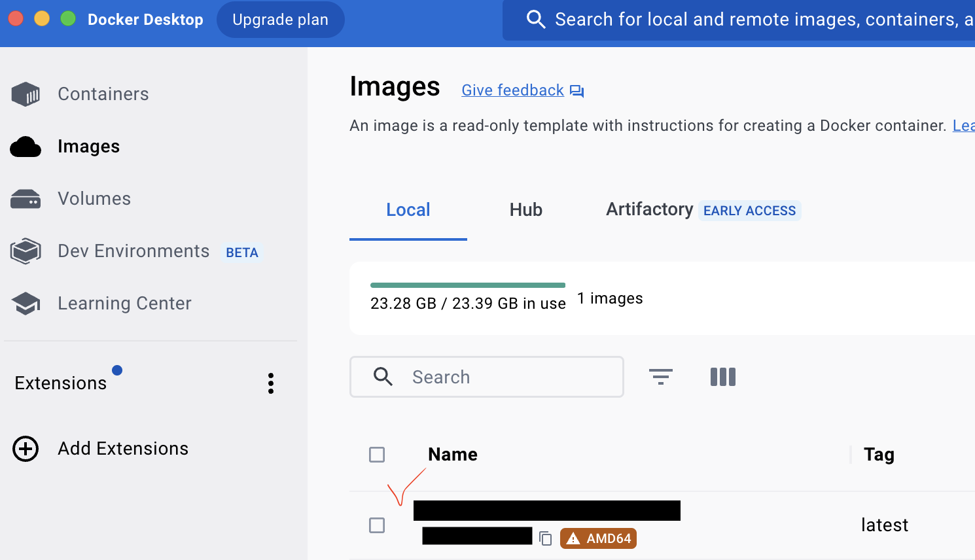Select Volumes in the sidebar
This screenshot has height=560, width=975.
pyautogui.click(x=94, y=199)
